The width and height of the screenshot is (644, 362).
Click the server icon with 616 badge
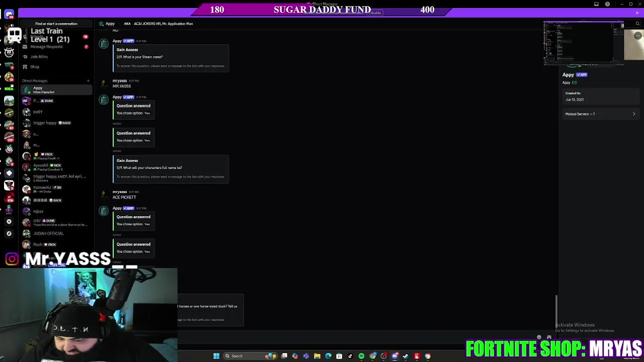pyautogui.click(x=9, y=197)
